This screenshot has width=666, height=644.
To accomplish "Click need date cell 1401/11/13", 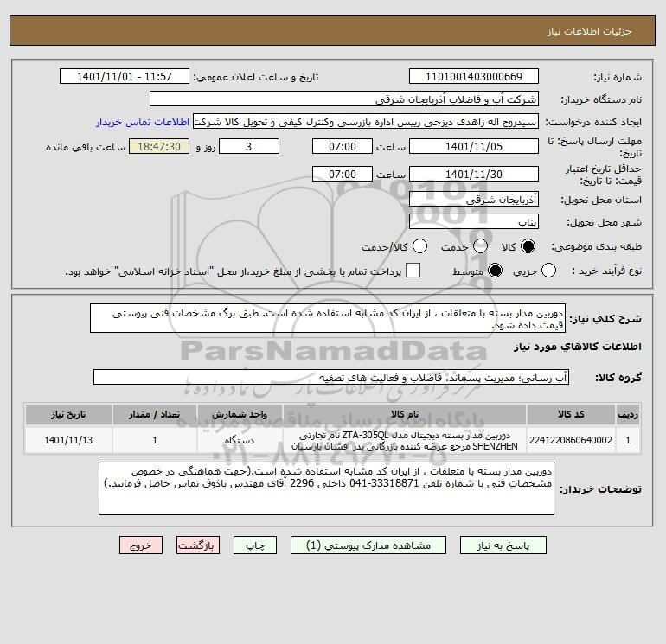I will tap(68, 440).
